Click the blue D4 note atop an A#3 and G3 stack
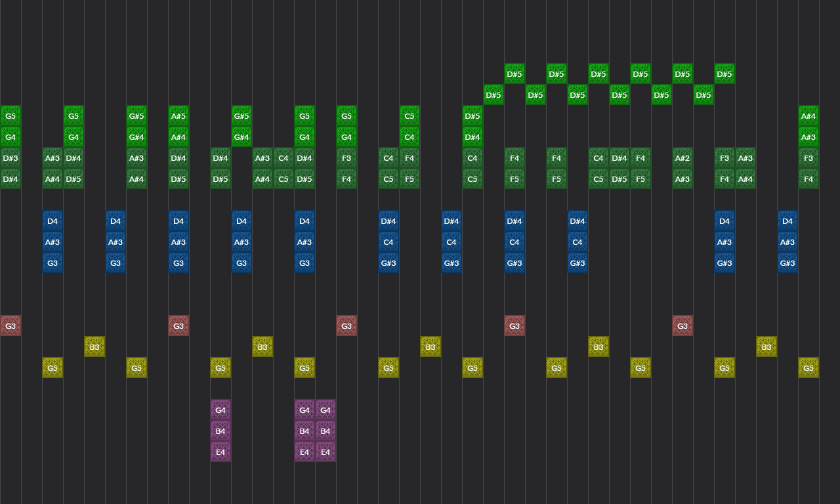The height and width of the screenshot is (504, 840). click(52, 221)
